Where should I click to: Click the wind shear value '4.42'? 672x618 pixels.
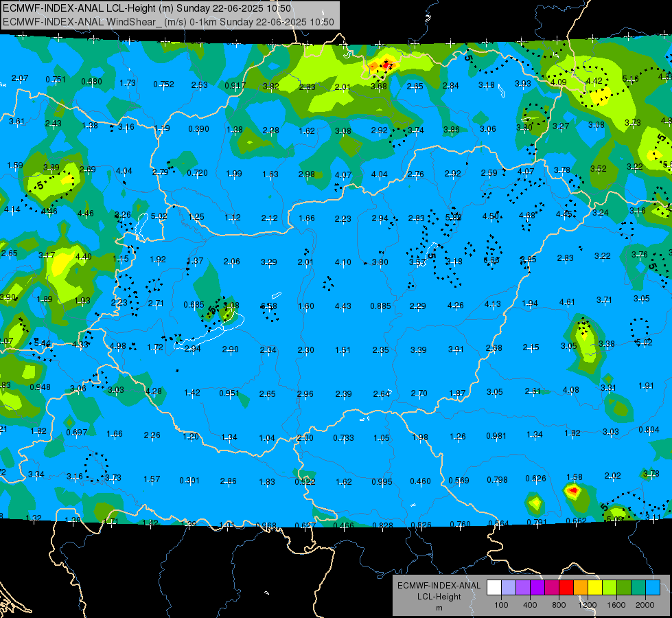point(594,80)
